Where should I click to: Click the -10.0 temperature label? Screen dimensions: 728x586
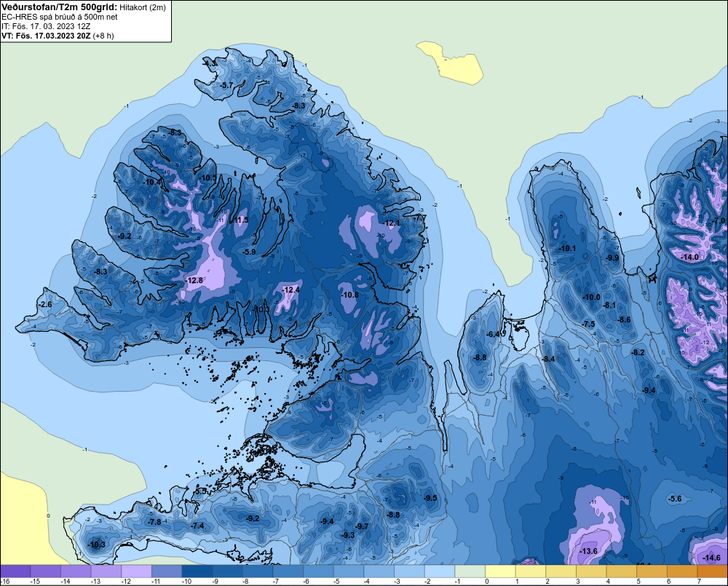click(591, 297)
